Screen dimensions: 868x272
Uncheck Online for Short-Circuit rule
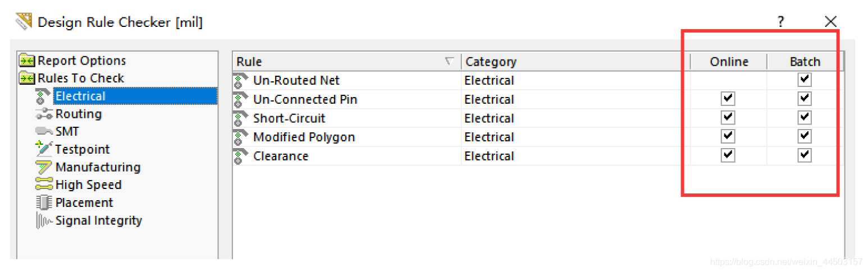(x=728, y=118)
